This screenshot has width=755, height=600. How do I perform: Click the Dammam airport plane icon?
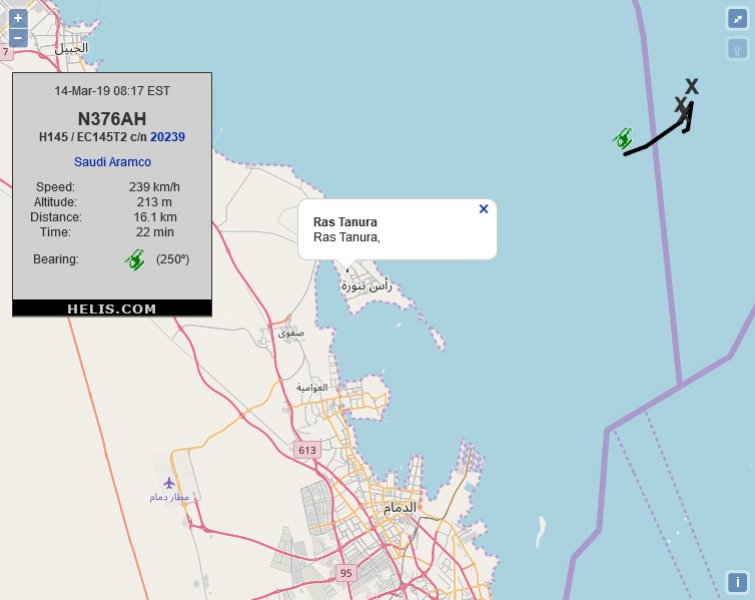pyautogui.click(x=169, y=484)
